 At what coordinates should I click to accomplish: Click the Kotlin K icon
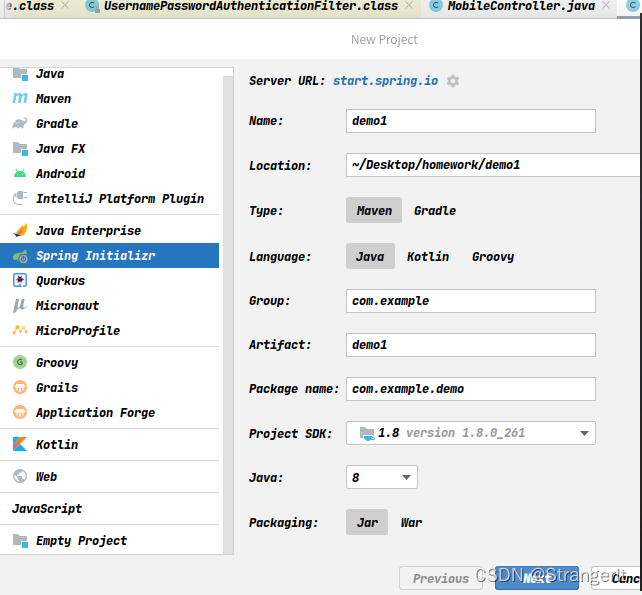click(x=20, y=444)
